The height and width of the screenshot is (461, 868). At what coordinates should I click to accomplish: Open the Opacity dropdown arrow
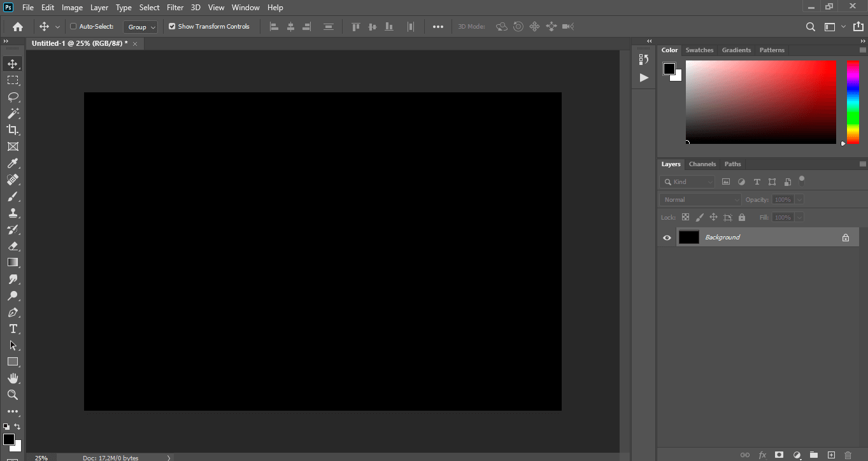click(x=799, y=200)
